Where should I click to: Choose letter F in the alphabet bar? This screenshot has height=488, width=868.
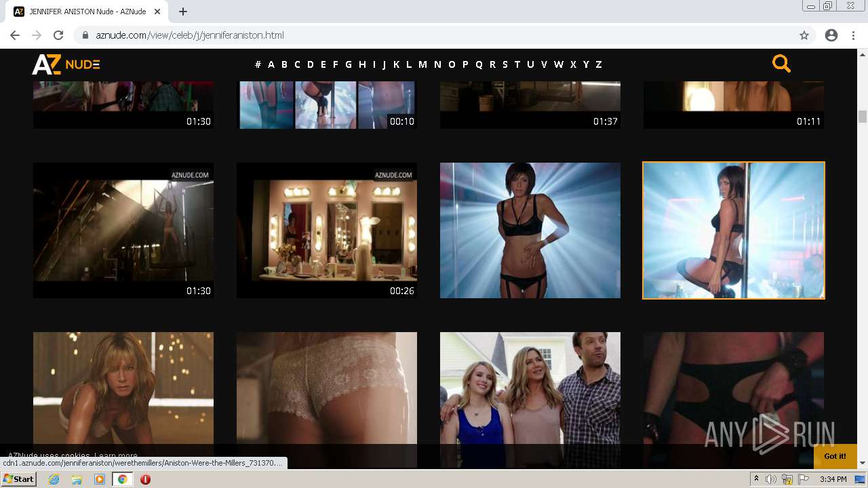coord(335,64)
